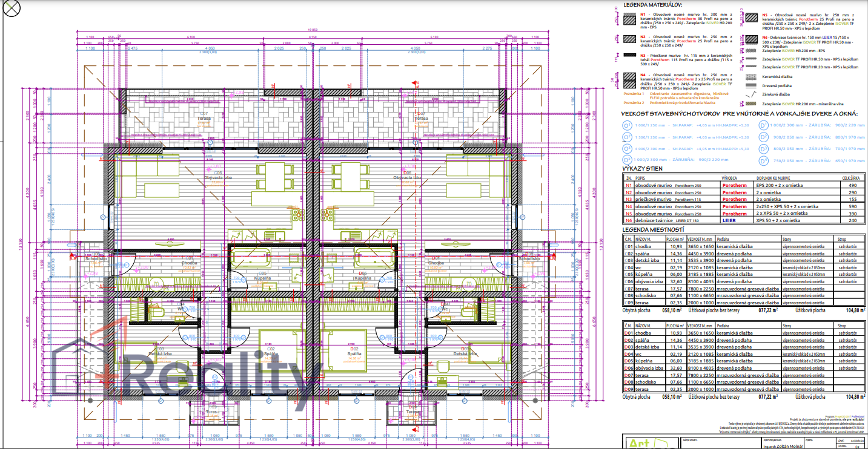The image size is (868, 449).
Task: Click the O2 window marker circle
Action: (627, 137)
